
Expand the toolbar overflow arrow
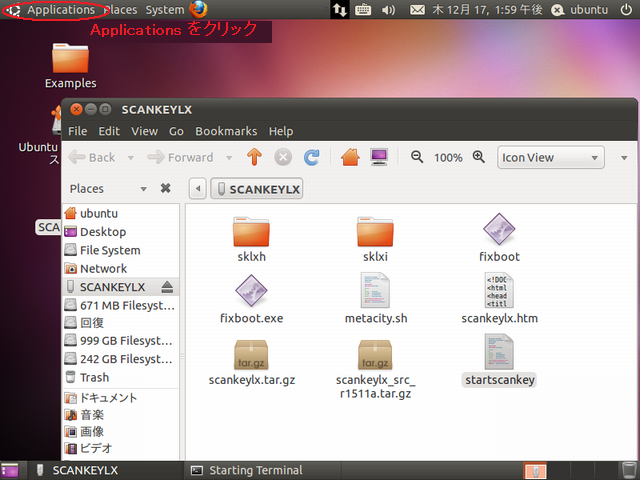point(624,158)
